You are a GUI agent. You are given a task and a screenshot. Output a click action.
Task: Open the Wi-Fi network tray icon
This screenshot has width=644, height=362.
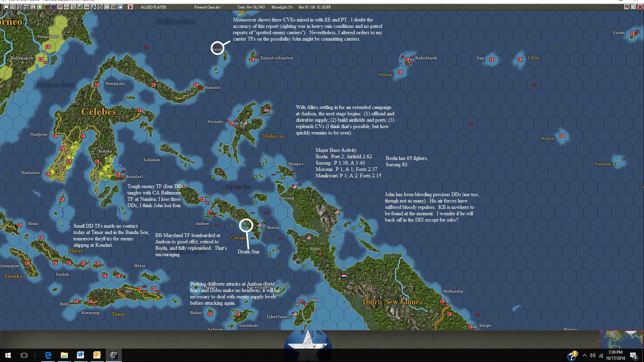[601, 355]
